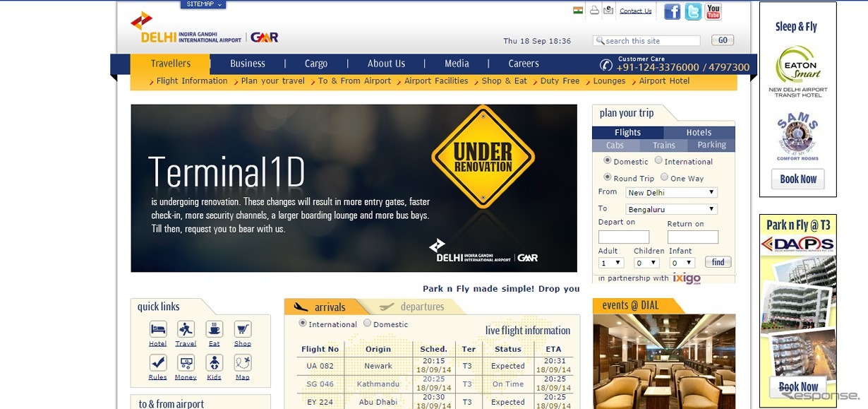This screenshot has height=409, width=868.
Task: Select Domestic flights in live flight information
Action: (x=367, y=324)
